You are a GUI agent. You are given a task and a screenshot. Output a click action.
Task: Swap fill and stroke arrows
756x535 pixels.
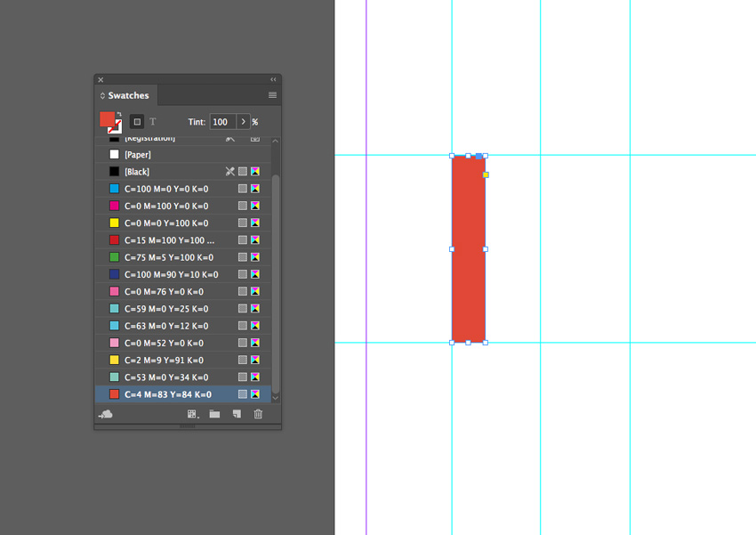tap(119, 114)
